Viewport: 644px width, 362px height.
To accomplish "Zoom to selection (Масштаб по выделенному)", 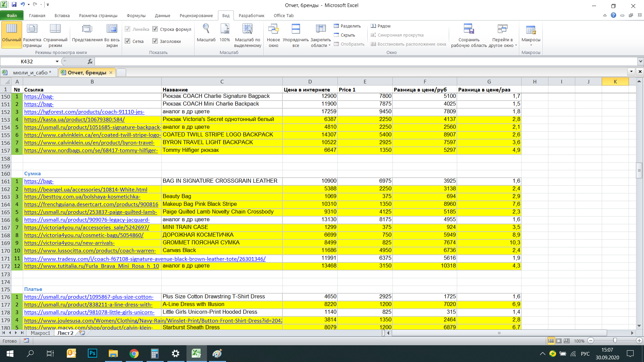I will (248, 35).
